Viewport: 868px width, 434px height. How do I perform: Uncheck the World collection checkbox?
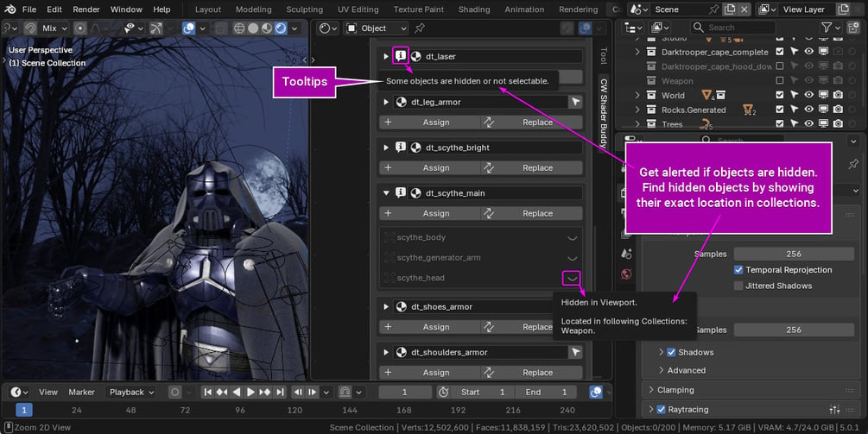pos(780,95)
